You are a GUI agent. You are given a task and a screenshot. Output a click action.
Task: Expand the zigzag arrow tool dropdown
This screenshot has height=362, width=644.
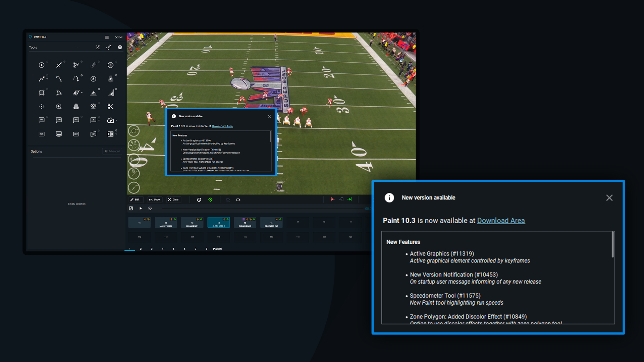point(47,79)
